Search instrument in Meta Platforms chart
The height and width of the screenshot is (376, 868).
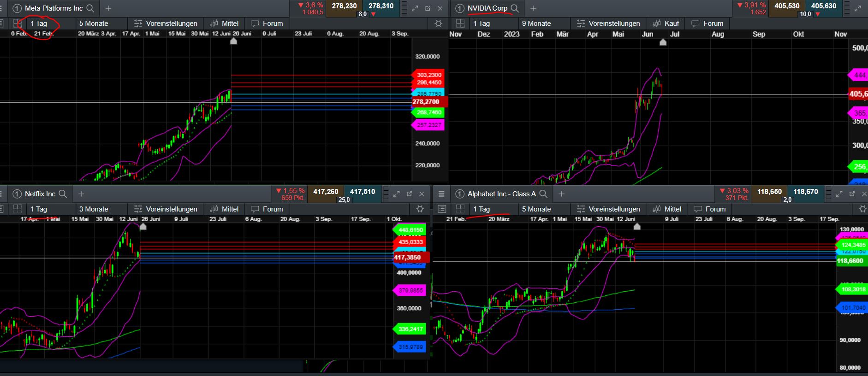click(90, 8)
